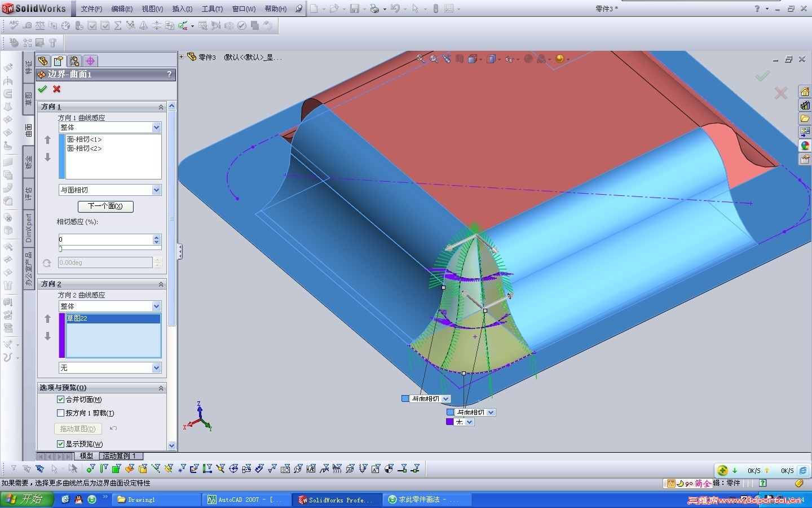Viewport: 812px width, 508px height.
Task: Click the Open document icon
Action: 334,8
